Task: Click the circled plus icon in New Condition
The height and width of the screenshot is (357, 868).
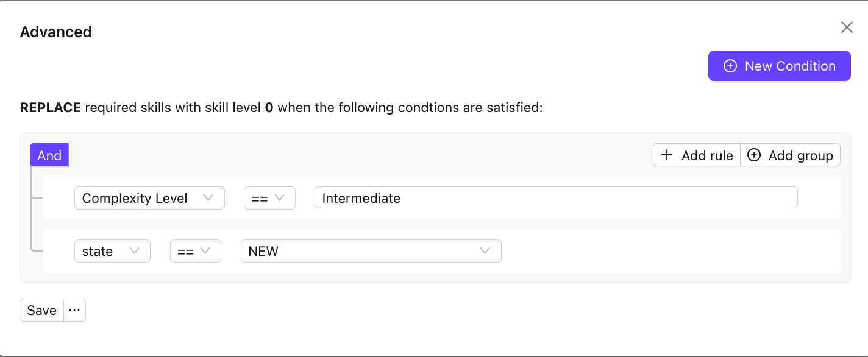Action: [x=730, y=66]
